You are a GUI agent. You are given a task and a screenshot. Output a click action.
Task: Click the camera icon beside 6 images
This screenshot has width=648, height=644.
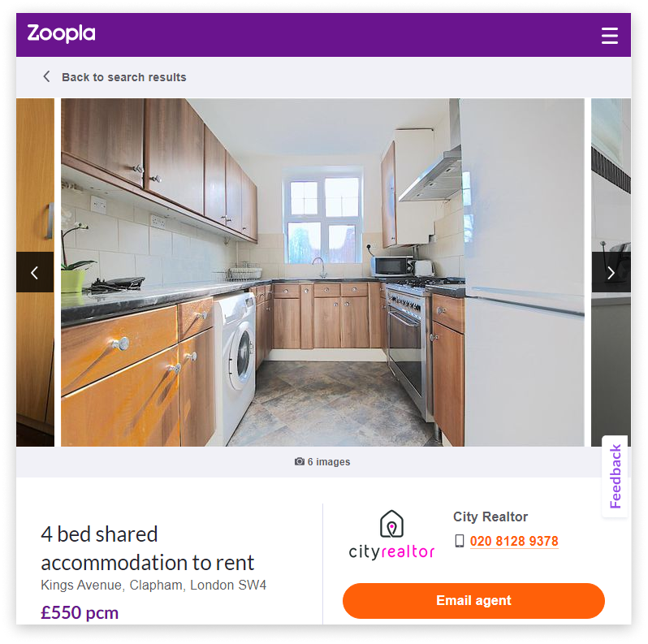click(300, 461)
